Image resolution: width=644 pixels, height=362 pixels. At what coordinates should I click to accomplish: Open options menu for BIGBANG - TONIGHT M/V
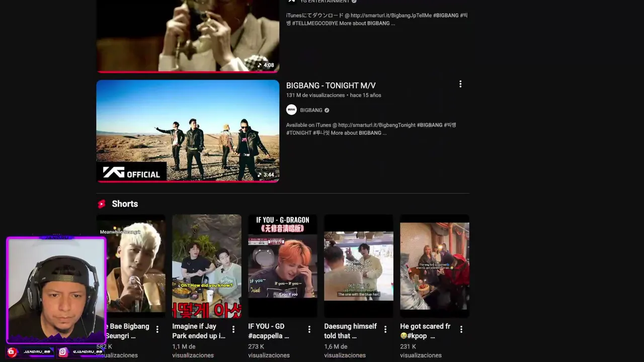460,84
